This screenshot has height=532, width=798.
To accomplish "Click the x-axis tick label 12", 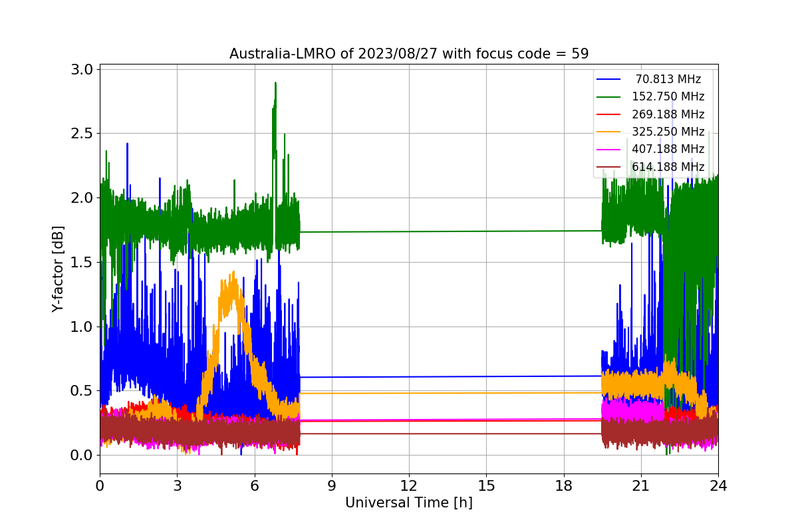I will [x=409, y=486].
